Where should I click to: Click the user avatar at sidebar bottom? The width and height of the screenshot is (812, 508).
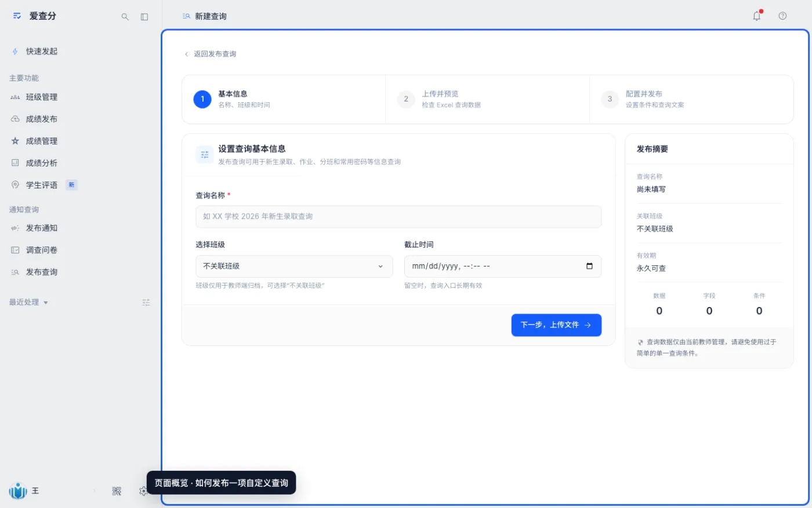(x=18, y=491)
